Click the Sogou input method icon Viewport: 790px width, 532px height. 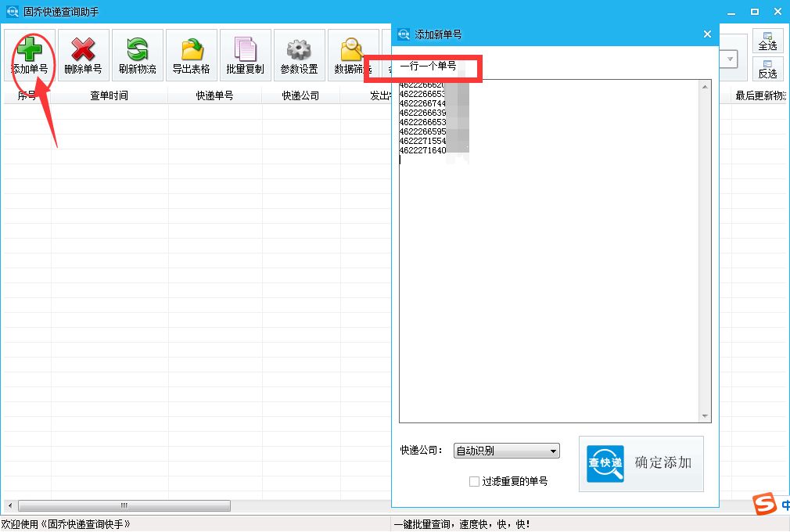coord(764,503)
